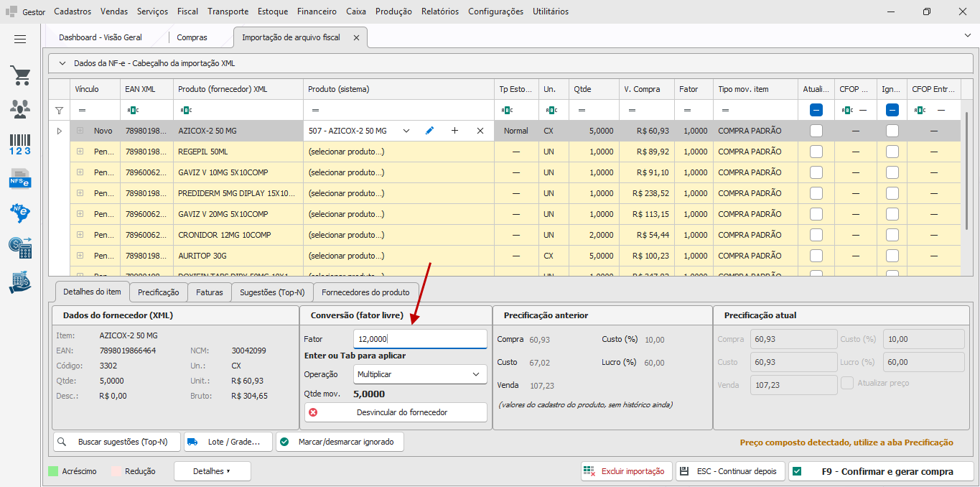Switch to the Precificação tab
Image resolution: width=980 pixels, height=487 pixels.
[x=159, y=292]
